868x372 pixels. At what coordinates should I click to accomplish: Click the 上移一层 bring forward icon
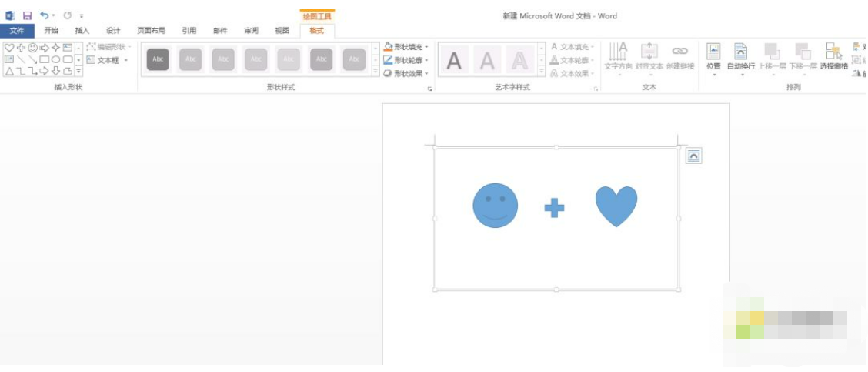click(772, 52)
